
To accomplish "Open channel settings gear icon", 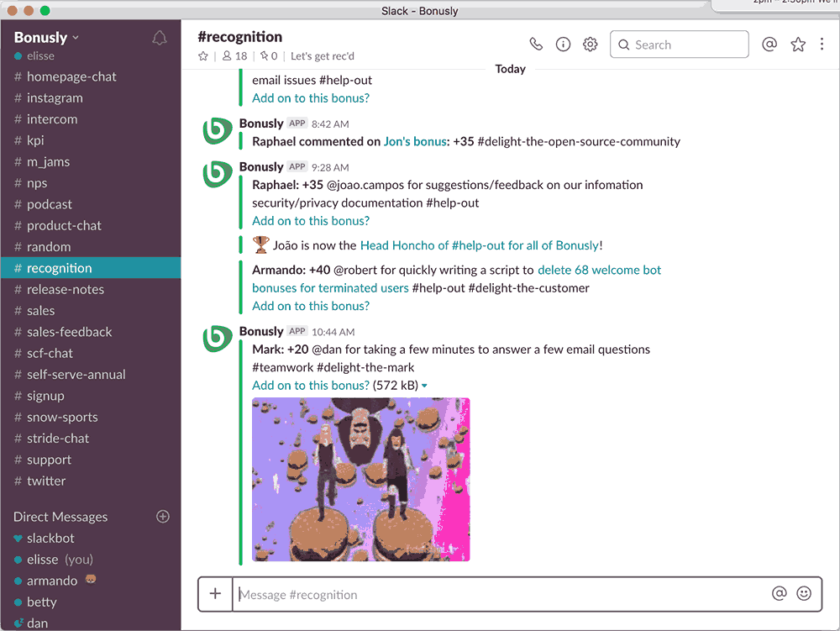I will pos(590,45).
